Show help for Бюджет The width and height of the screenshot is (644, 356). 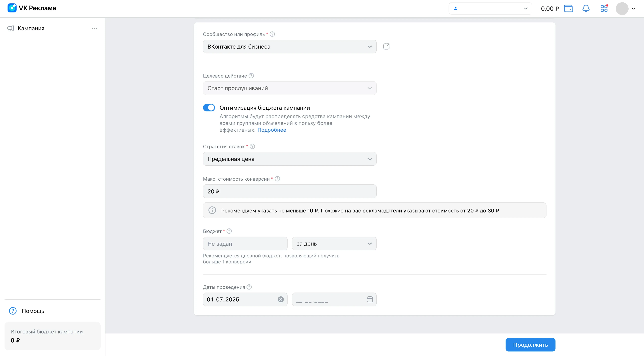(229, 231)
